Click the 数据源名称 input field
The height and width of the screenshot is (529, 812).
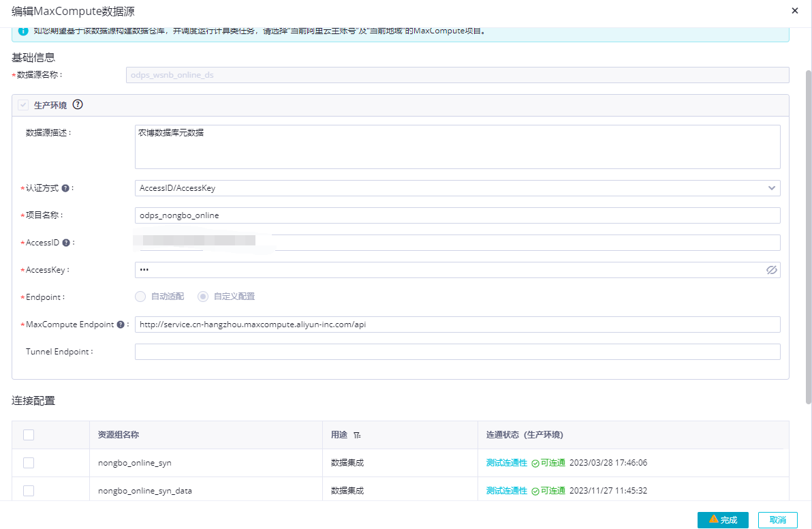(x=457, y=74)
